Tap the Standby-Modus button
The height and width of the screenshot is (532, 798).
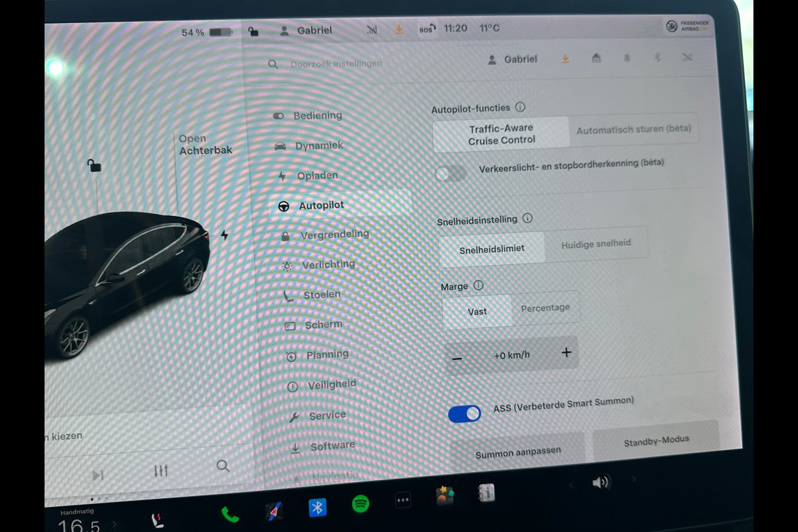click(x=656, y=441)
